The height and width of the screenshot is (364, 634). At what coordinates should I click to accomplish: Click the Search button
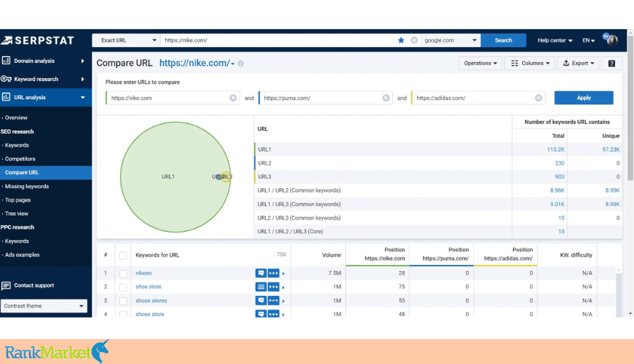[503, 40]
